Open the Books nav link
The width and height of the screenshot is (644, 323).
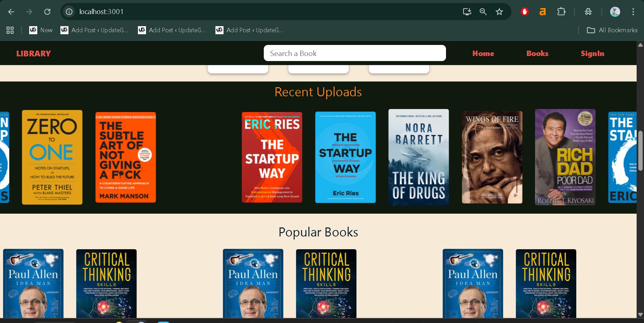537,53
